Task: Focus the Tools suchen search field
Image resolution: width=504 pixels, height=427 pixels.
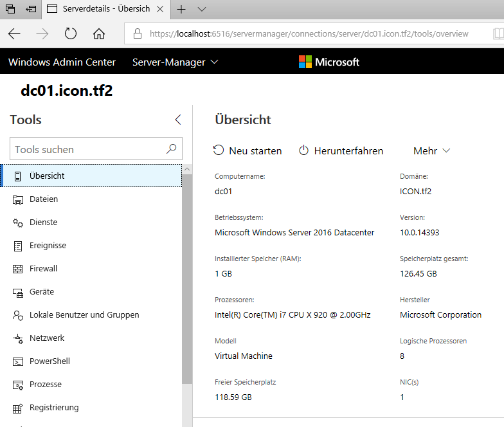Action: (x=96, y=149)
